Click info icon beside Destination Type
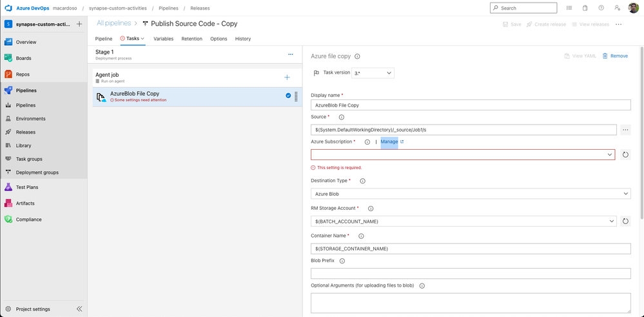Viewport: 644px width, 317px height. (x=363, y=181)
